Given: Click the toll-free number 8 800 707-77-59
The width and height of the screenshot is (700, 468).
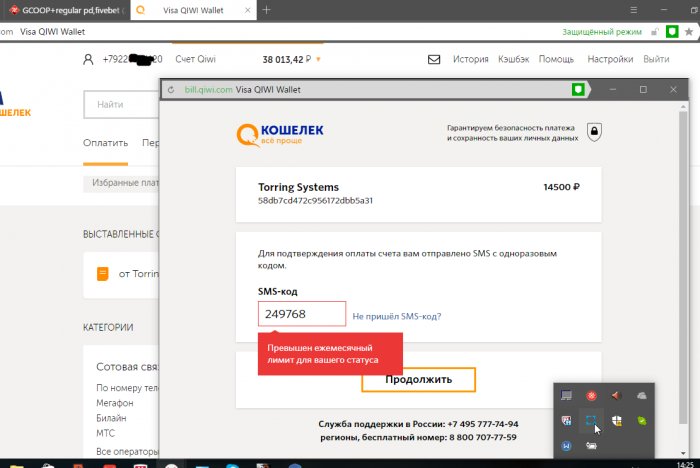Looking at the screenshot, I should coord(483,437).
